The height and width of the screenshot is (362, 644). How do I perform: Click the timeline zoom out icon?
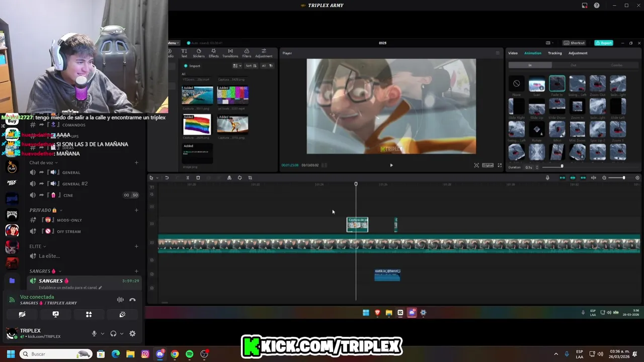pos(604,177)
